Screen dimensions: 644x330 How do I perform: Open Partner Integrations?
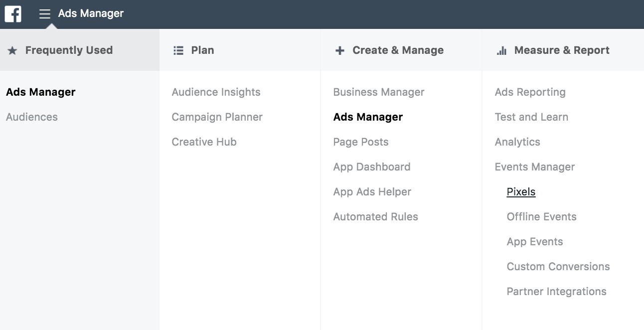556,292
